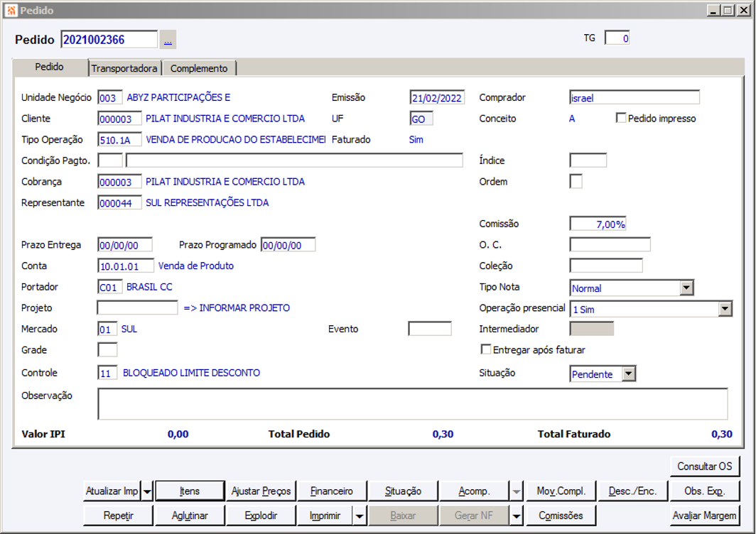
Task: Select the Avaliar Margem button
Action: pos(704,516)
